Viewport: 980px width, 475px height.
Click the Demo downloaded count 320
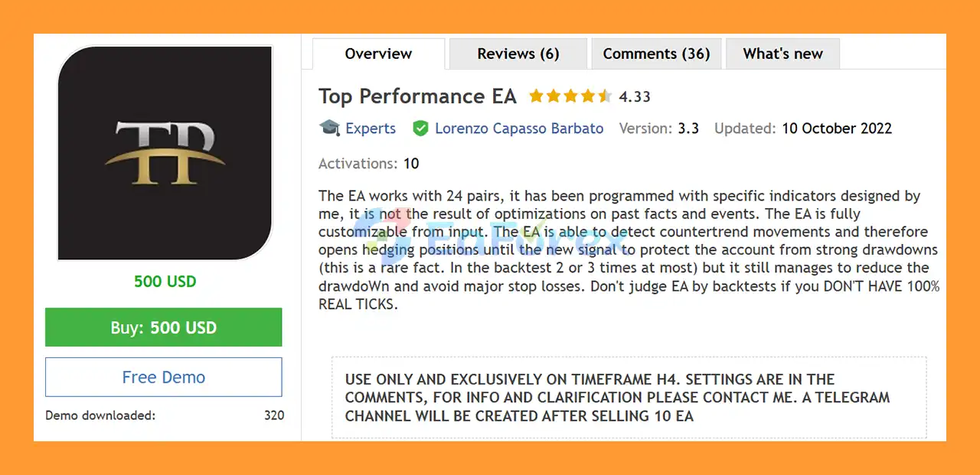[x=273, y=415]
